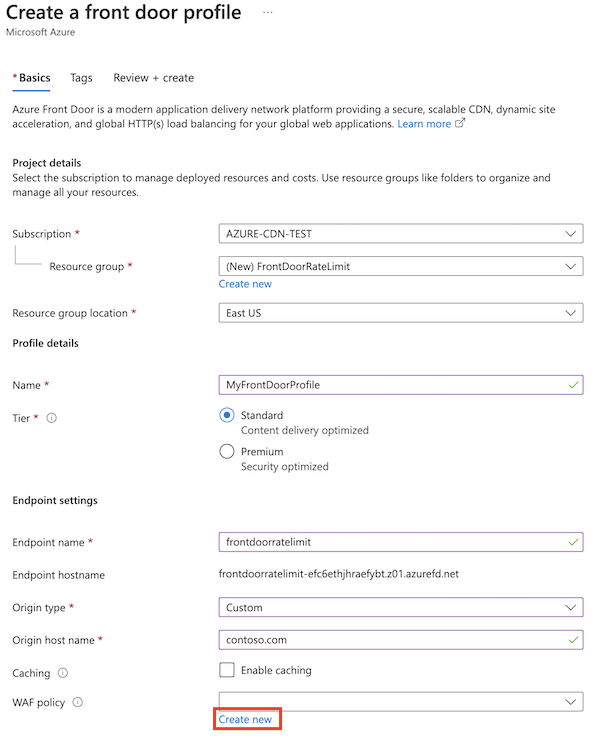Click the Tier info icon

(51, 418)
